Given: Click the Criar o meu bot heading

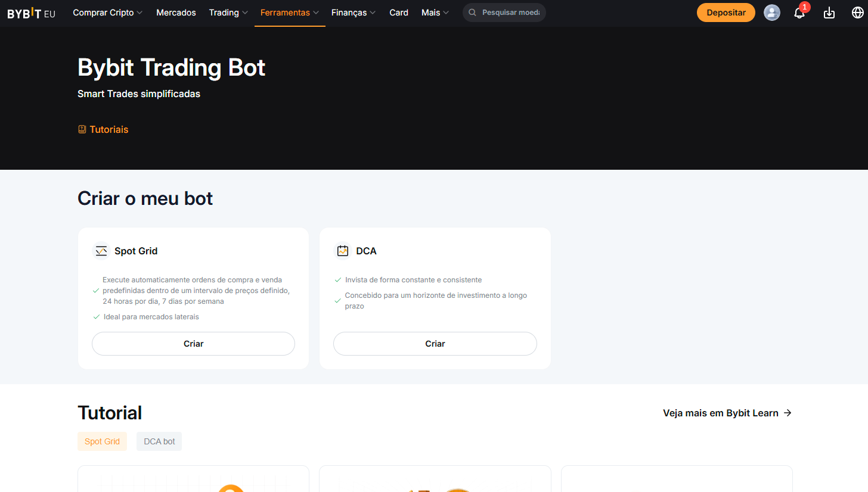Looking at the screenshot, I should [x=145, y=198].
